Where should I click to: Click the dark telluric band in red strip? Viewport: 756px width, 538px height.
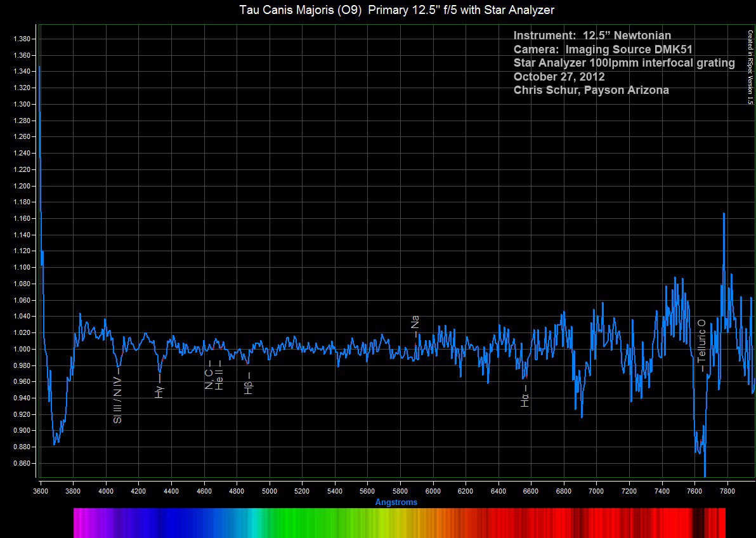coord(698,523)
